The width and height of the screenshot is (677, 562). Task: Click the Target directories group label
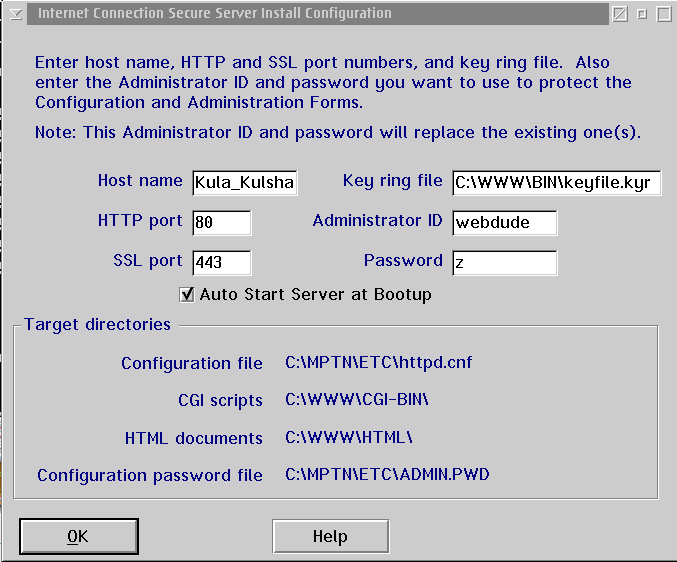(x=97, y=324)
